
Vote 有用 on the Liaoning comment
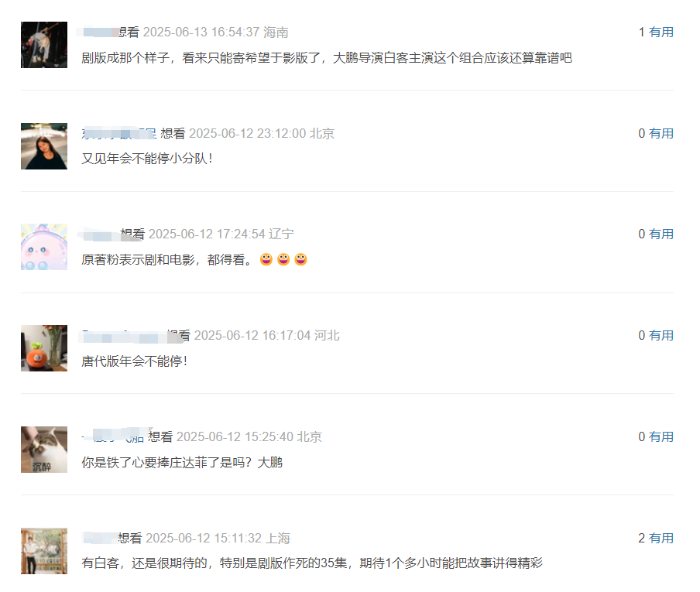pyautogui.click(x=661, y=234)
